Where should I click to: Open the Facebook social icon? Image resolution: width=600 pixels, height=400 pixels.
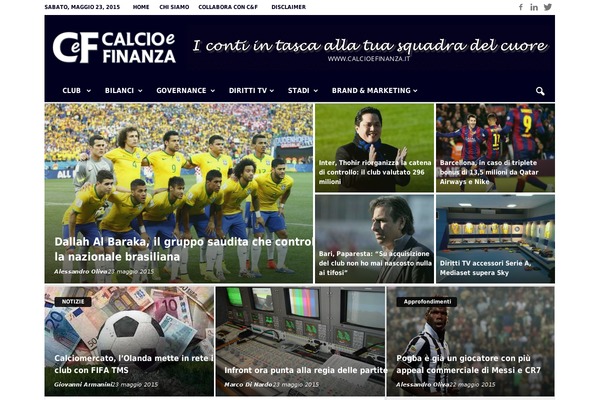(x=521, y=7)
